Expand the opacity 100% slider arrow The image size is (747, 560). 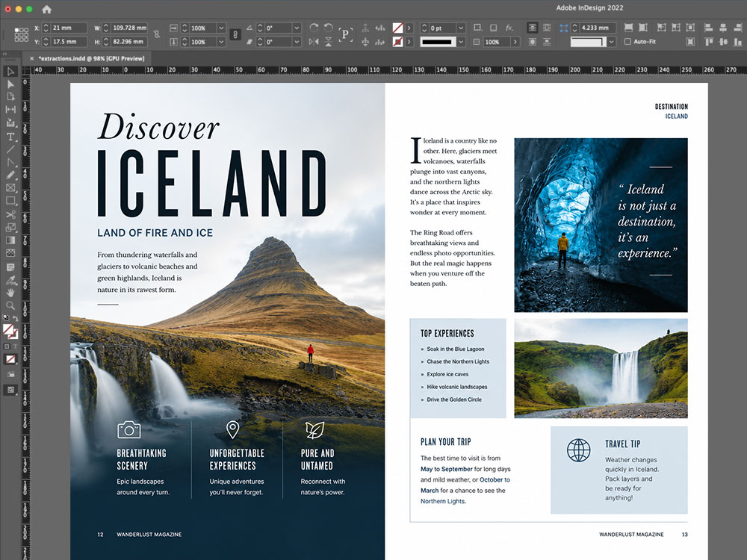515,42
